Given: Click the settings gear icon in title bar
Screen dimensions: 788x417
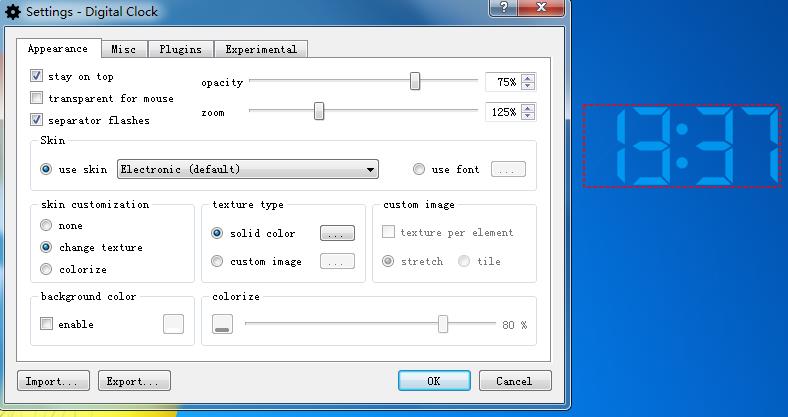Looking at the screenshot, I should click(x=12, y=11).
